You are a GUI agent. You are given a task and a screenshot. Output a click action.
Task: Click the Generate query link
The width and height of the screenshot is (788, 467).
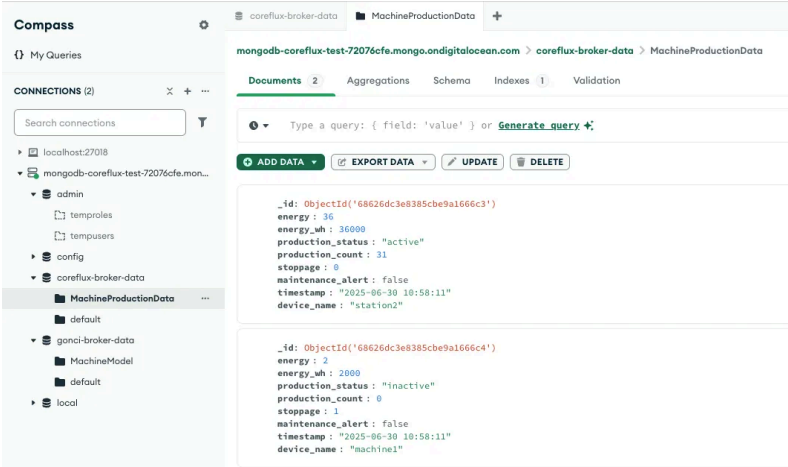pyautogui.click(x=539, y=126)
